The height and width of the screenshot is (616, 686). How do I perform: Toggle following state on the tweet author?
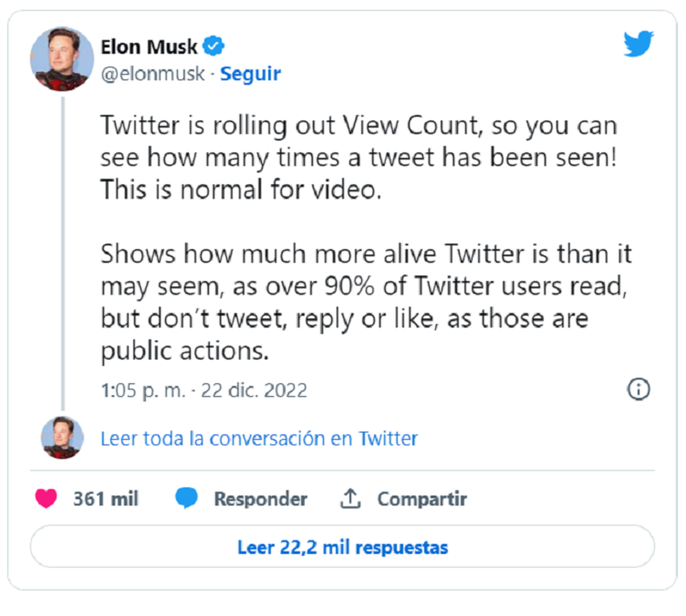250,73
